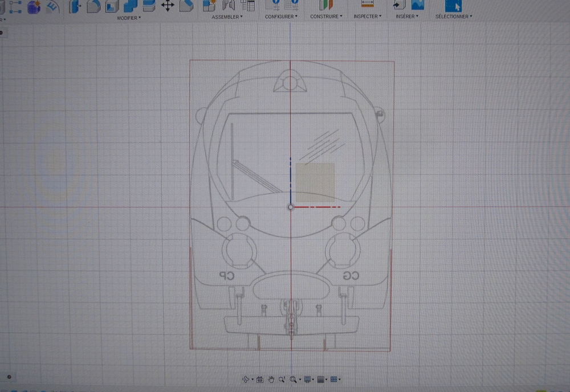Screen dimensions: 570x392
Task: Expand the Orbit type dropdown arrow
Action: tap(253, 379)
